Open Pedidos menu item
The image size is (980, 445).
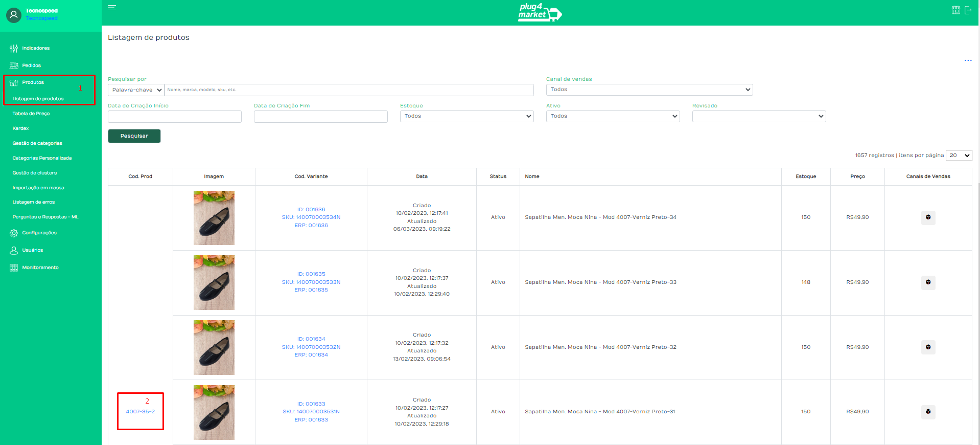tap(31, 65)
